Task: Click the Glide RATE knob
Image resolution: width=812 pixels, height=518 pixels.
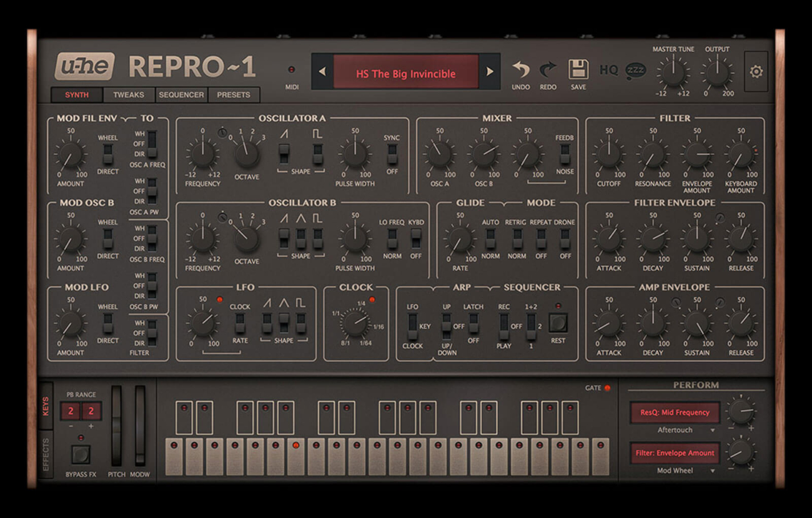Action: pos(460,239)
